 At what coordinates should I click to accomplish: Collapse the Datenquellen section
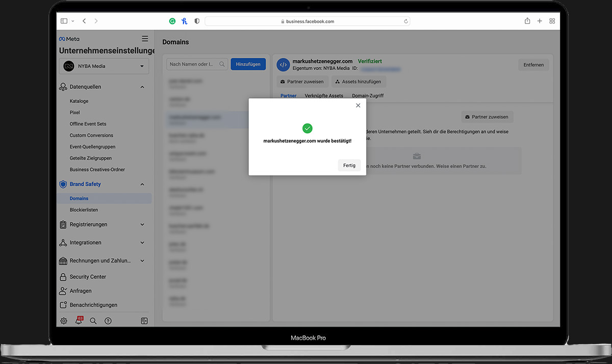tap(142, 87)
